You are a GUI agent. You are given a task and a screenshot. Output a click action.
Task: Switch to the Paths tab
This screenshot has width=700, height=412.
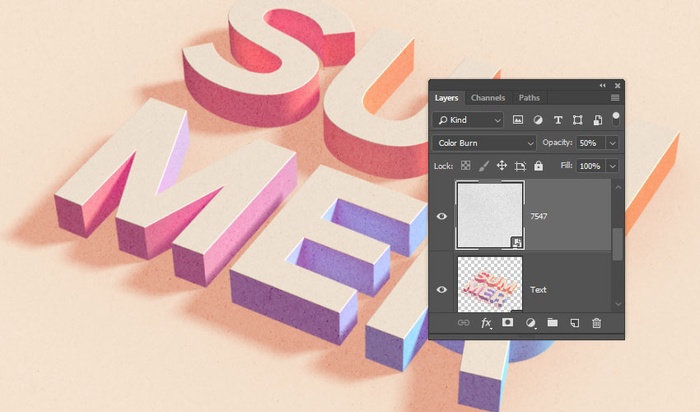(529, 98)
